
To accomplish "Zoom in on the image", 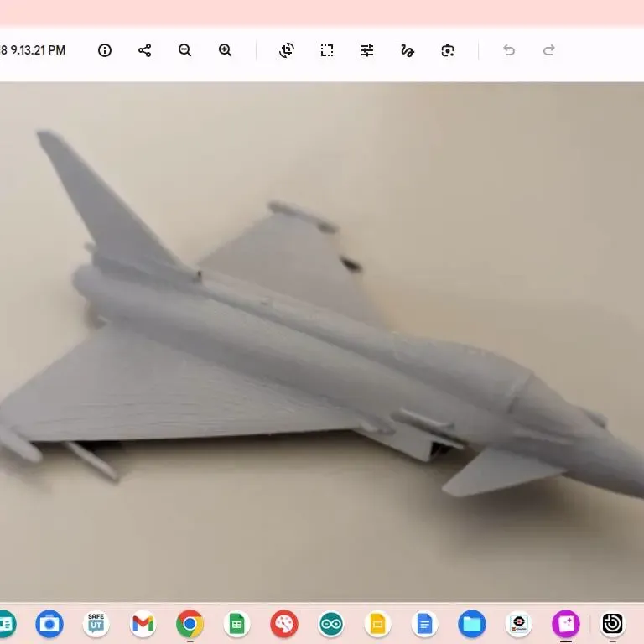I will click(225, 50).
